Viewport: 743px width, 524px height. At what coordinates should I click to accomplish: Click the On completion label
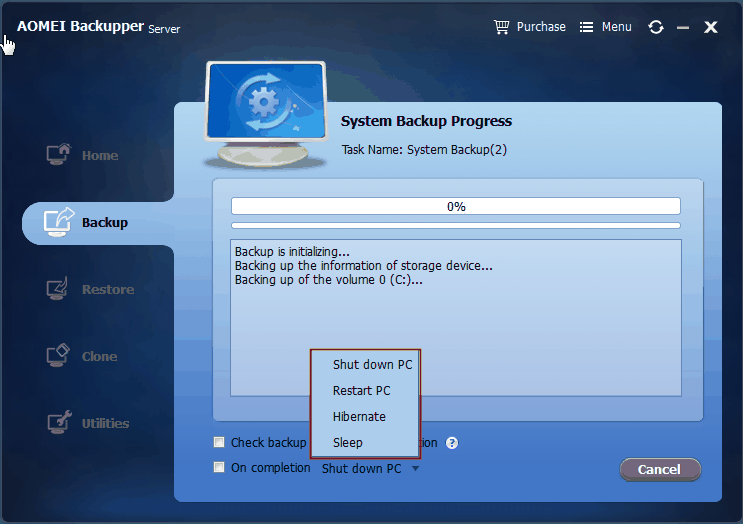[x=271, y=468]
